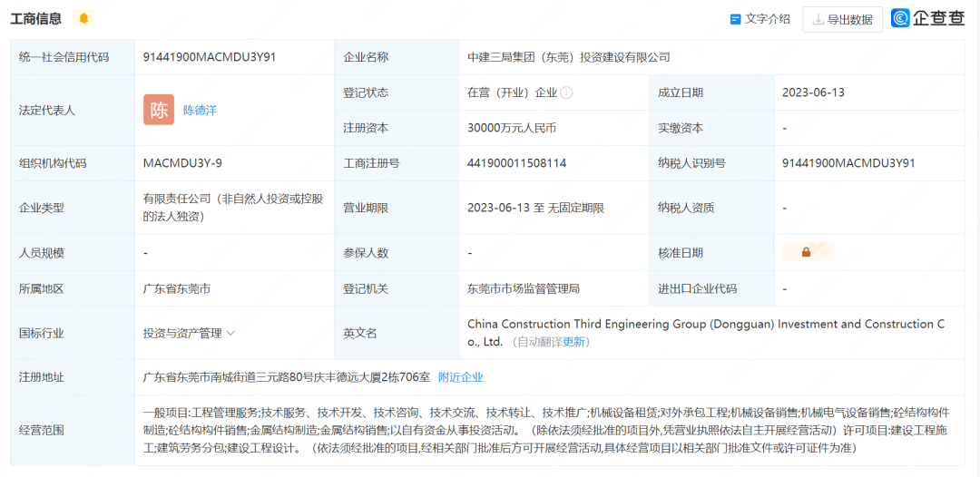Click the 实缴资本 label
Viewport: 980px width, 477px height.
tap(680, 128)
